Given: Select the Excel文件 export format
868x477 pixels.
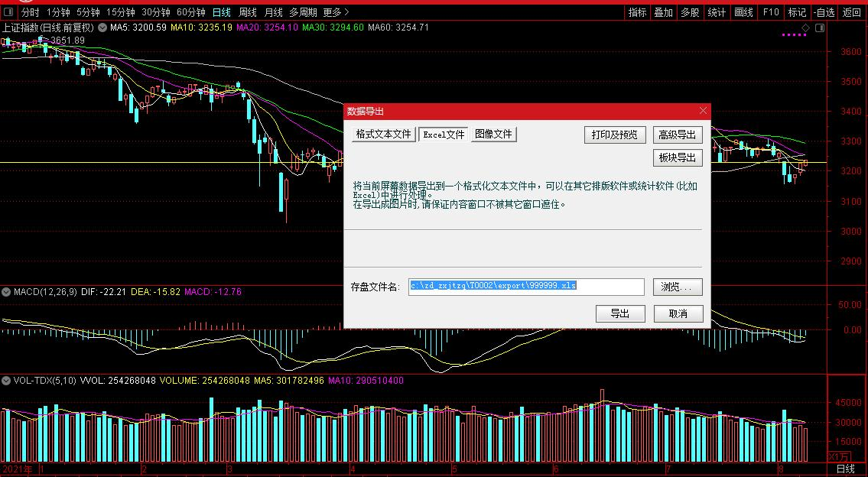Looking at the screenshot, I should coord(444,135).
